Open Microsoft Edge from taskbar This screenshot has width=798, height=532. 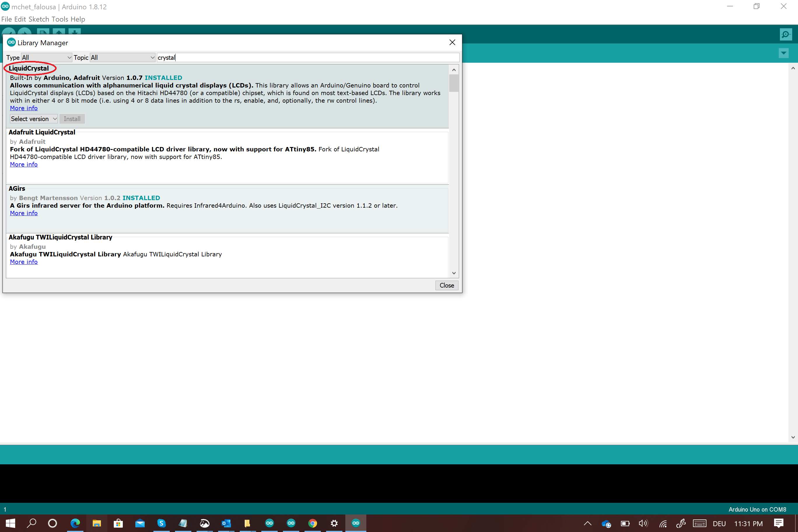pyautogui.click(x=75, y=523)
